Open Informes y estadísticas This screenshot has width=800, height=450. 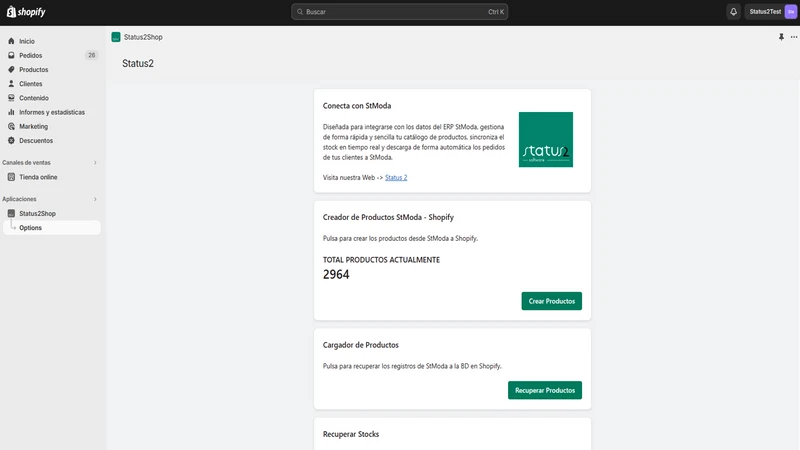coord(52,112)
